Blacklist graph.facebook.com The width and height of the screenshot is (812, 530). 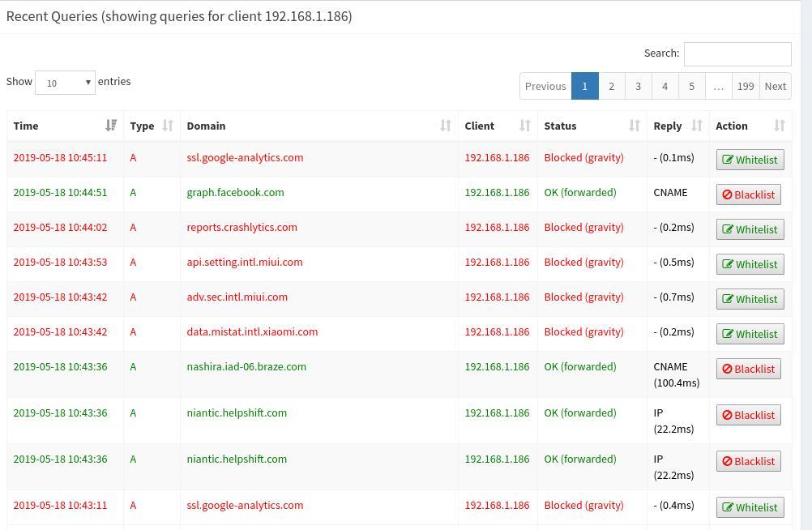coord(748,194)
